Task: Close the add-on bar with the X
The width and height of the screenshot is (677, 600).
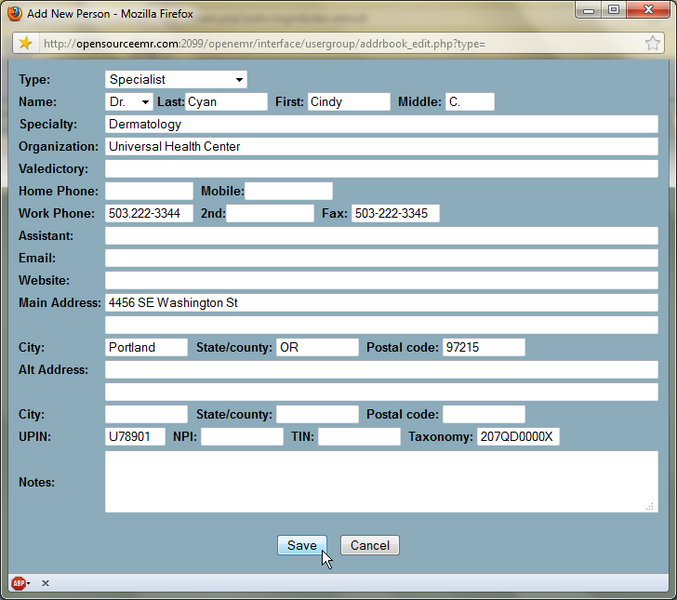Action: click(45, 583)
